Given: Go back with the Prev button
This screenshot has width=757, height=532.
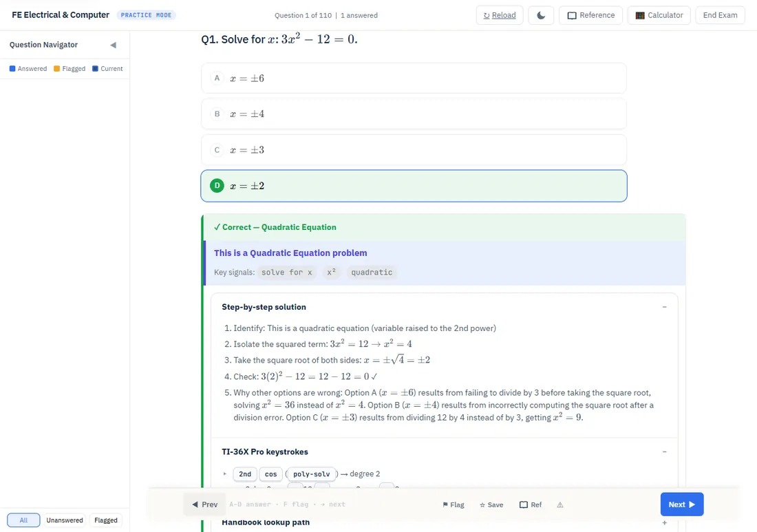Looking at the screenshot, I should pyautogui.click(x=204, y=504).
